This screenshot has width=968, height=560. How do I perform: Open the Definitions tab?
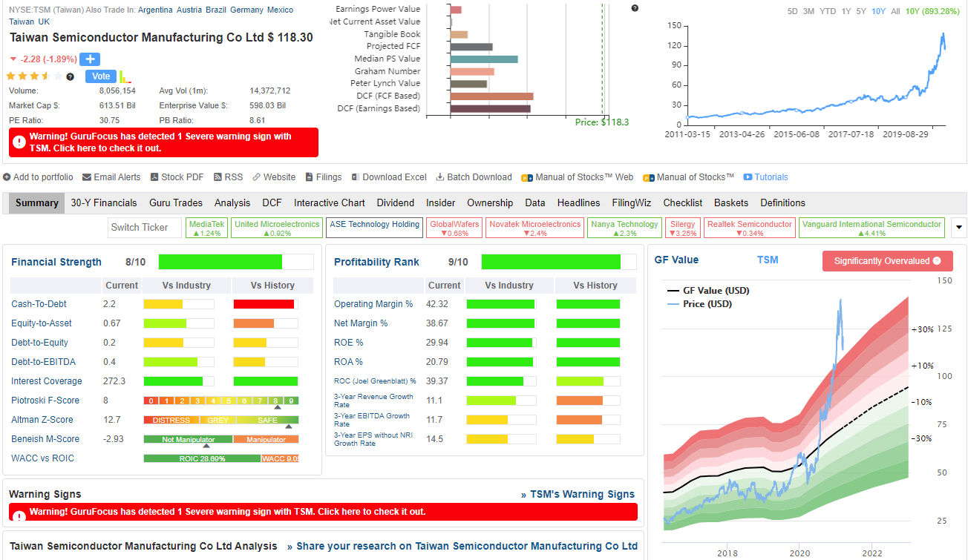coord(782,202)
